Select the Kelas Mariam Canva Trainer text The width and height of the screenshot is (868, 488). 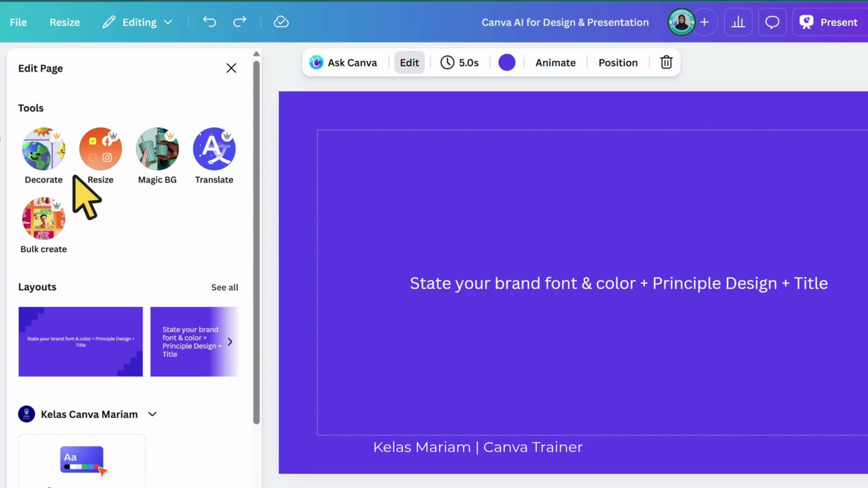pyautogui.click(x=478, y=447)
